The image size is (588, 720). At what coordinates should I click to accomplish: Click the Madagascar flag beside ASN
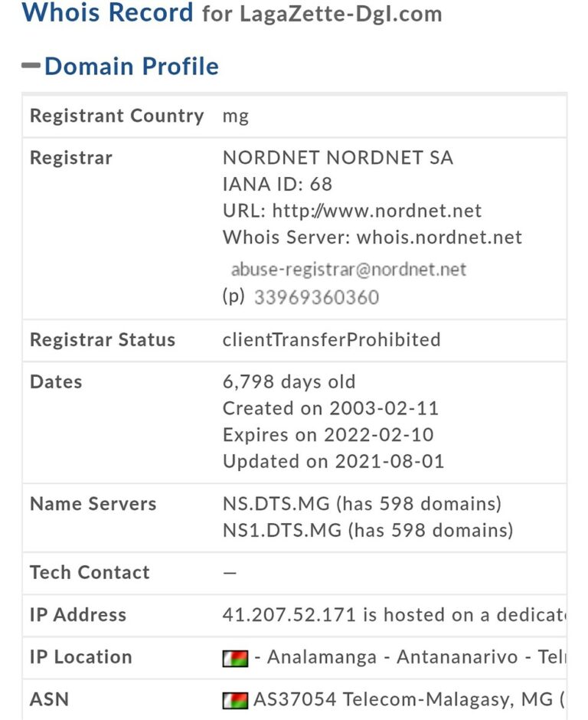pos(235,701)
